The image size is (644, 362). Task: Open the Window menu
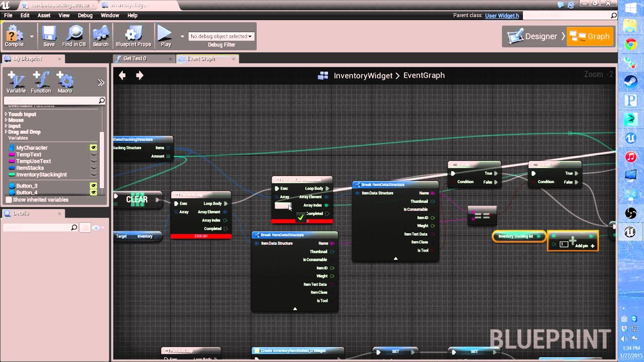(110, 16)
